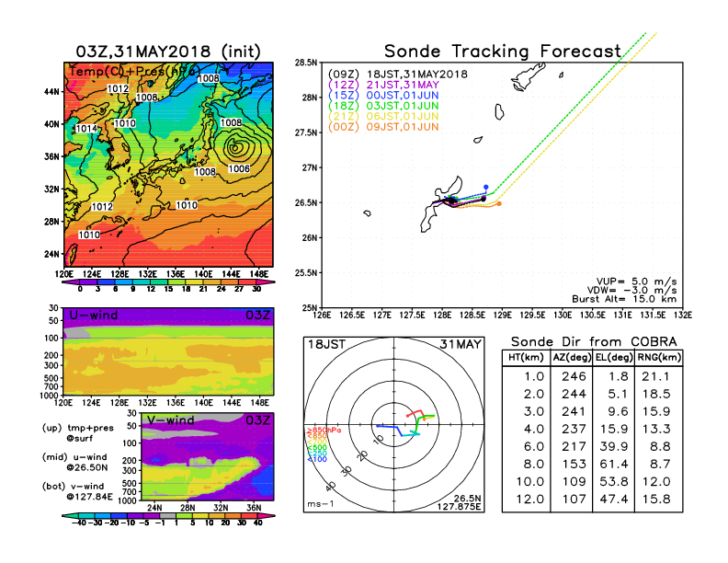Click the 'U-wind' panel label

[94, 316]
